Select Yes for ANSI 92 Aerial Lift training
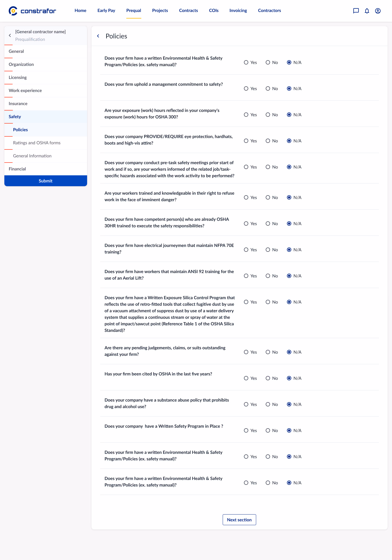The width and height of the screenshot is (392, 560). (x=246, y=276)
